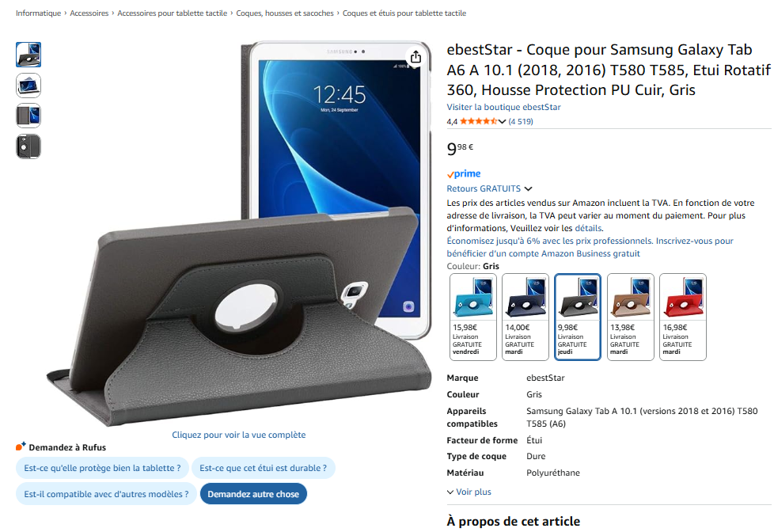Click Demandez autre chose button
The height and width of the screenshot is (532, 774).
[x=253, y=494]
